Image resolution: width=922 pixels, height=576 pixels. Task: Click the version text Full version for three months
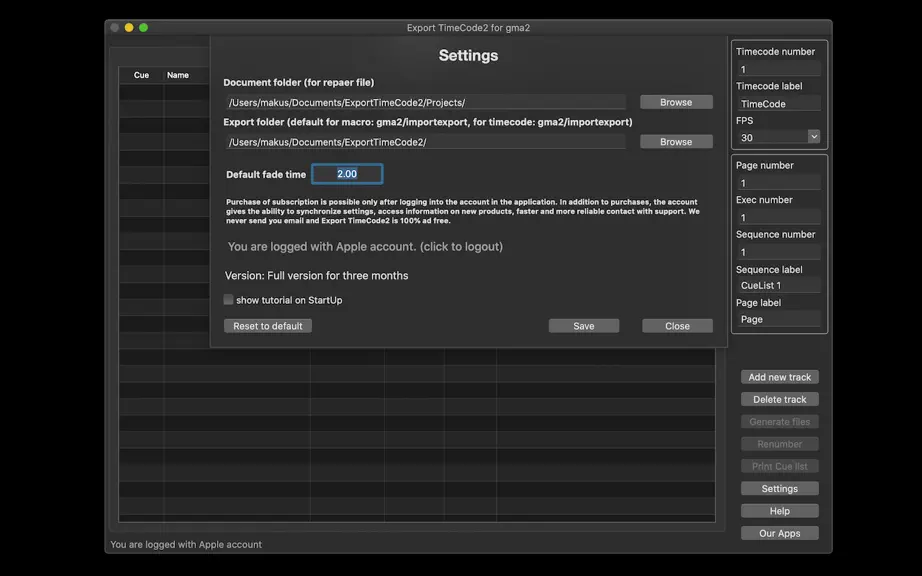pyautogui.click(x=316, y=276)
